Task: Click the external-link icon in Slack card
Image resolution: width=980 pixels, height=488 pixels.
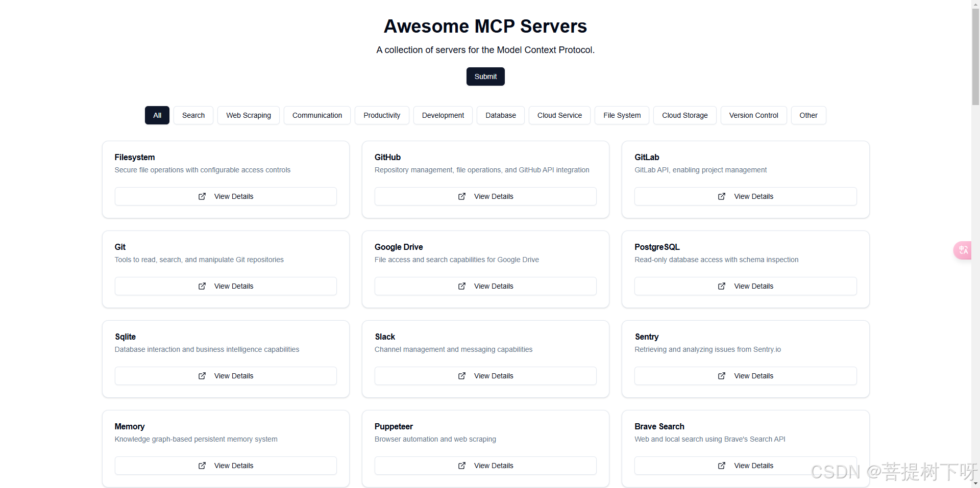Action: tap(462, 376)
